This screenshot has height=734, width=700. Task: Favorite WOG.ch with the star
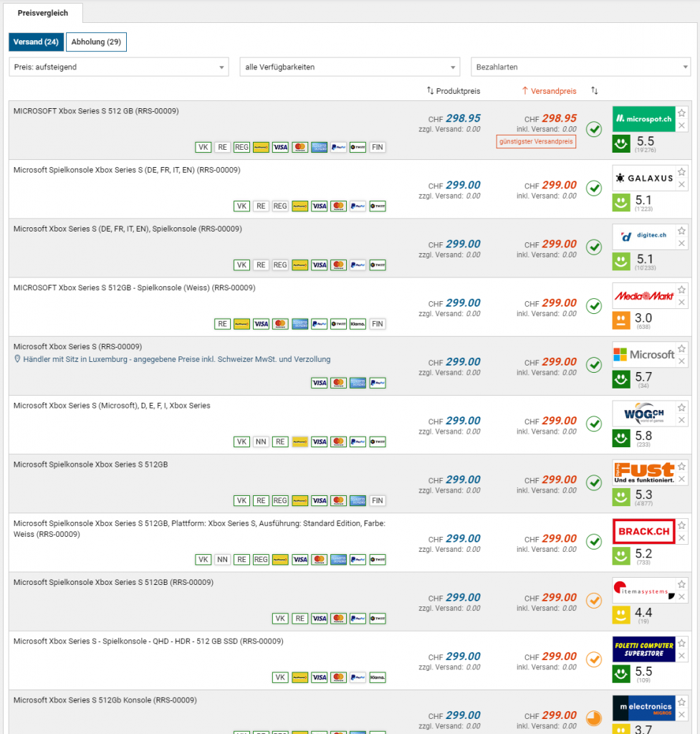coord(682,408)
